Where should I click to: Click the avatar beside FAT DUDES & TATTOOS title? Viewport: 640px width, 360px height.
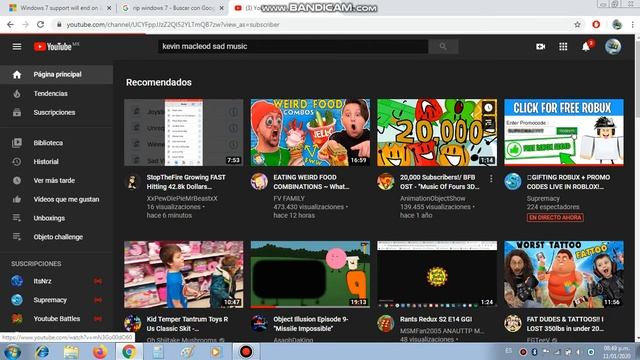pyautogui.click(x=513, y=324)
